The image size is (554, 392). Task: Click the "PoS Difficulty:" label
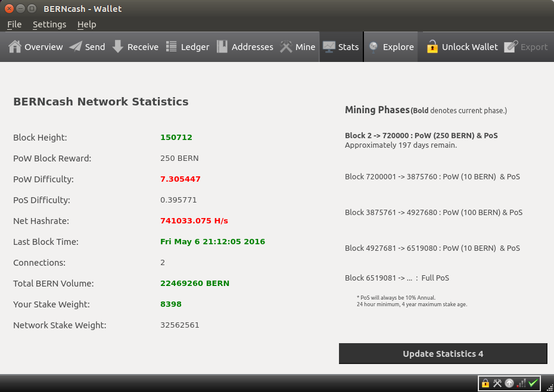pyautogui.click(x=42, y=200)
